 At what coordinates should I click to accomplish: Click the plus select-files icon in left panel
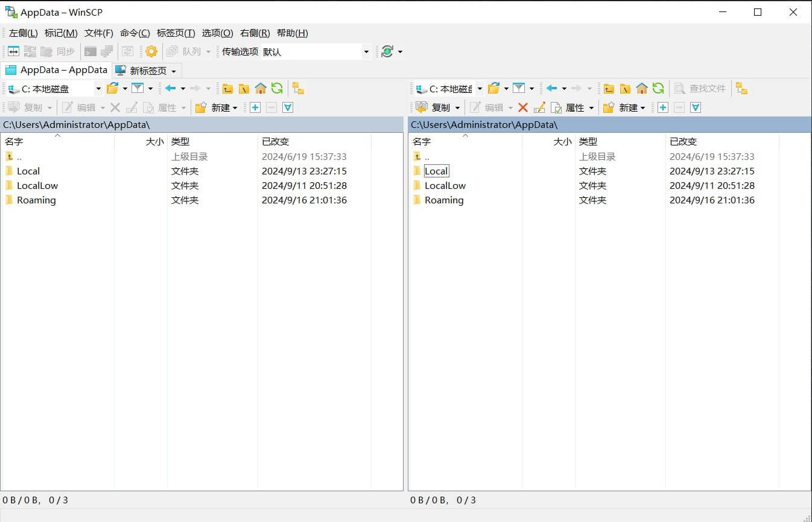point(255,107)
